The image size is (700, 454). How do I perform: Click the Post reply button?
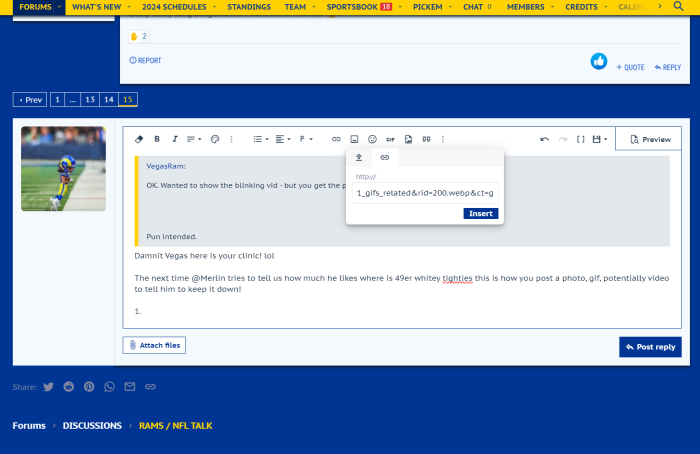(x=650, y=347)
